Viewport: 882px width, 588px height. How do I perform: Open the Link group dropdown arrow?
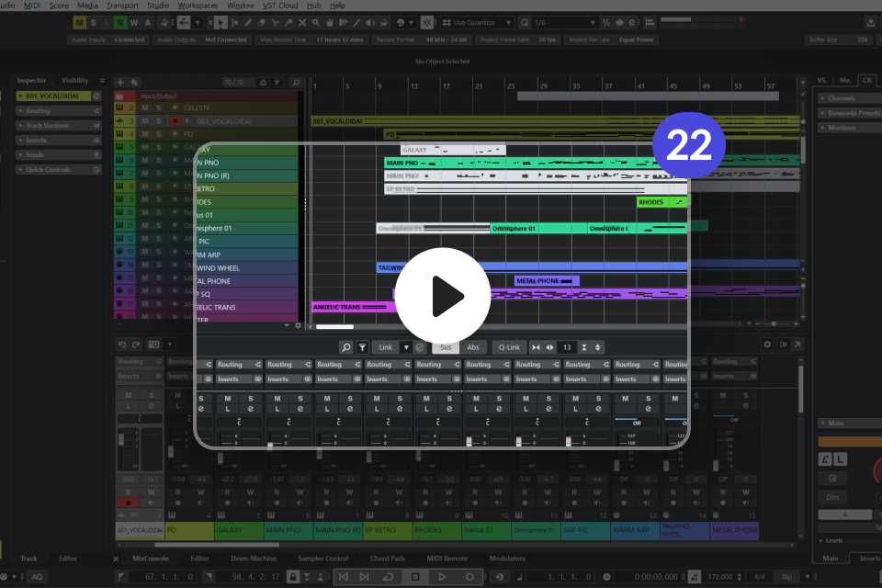[406, 347]
